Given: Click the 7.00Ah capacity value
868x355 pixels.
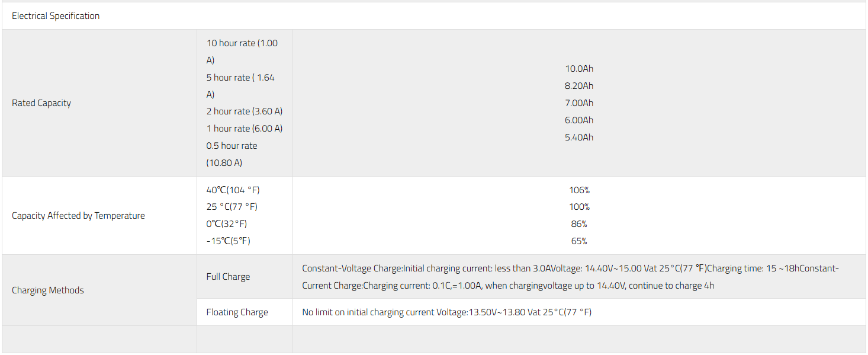Looking at the screenshot, I should coord(579,103).
